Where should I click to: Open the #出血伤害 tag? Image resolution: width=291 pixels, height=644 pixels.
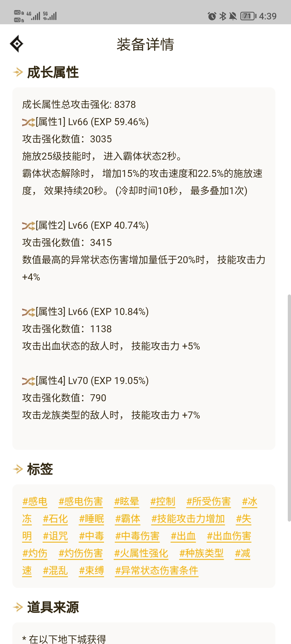tap(229, 536)
